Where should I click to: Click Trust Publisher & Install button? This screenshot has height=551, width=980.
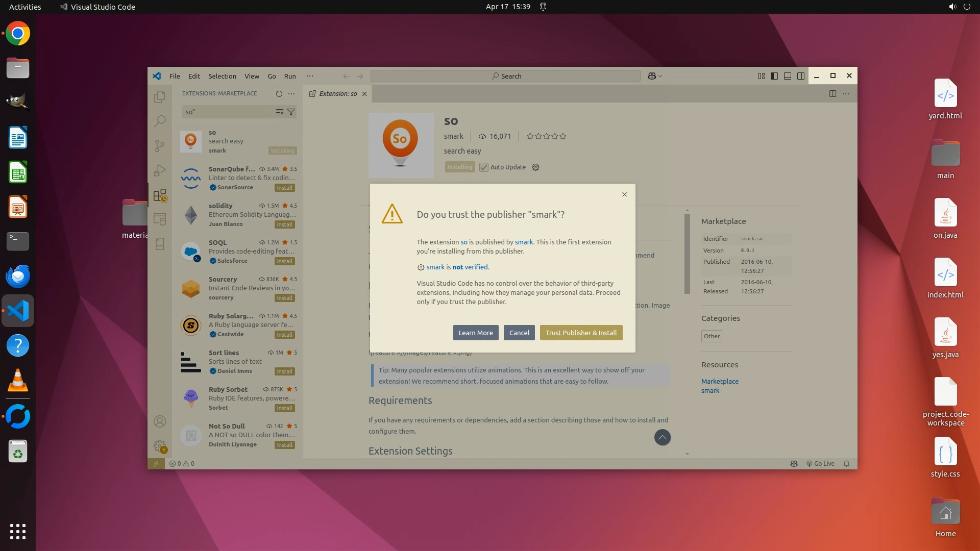click(x=581, y=333)
